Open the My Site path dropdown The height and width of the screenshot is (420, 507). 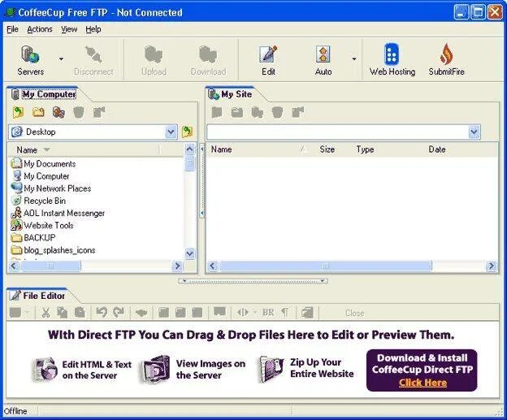click(474, 132)
